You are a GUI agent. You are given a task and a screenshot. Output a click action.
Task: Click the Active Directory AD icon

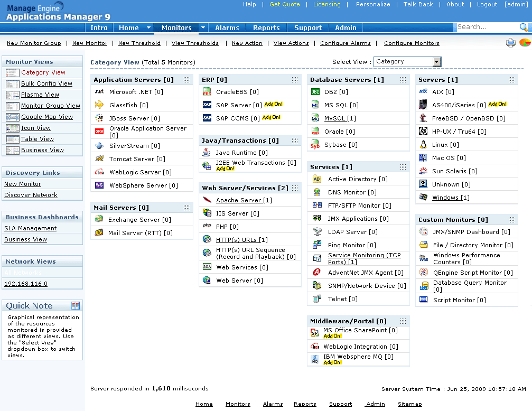316,179
